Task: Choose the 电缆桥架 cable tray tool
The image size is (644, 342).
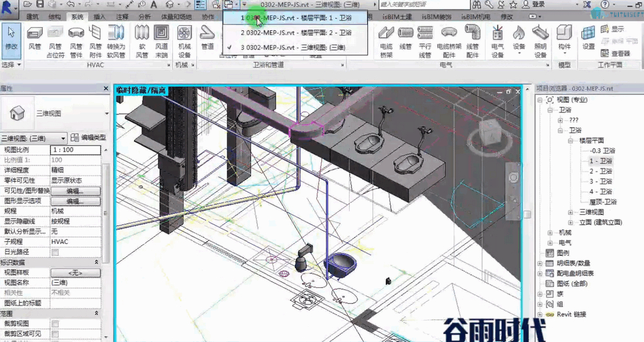Action: coord(386,41)
